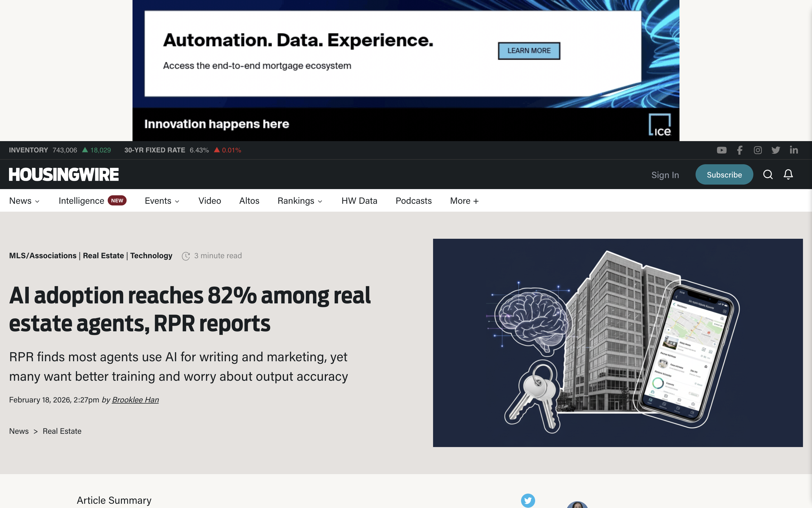Expand the Rankings dropdown menu
Screen dimensions: 812x508
[x=300, y=201]
